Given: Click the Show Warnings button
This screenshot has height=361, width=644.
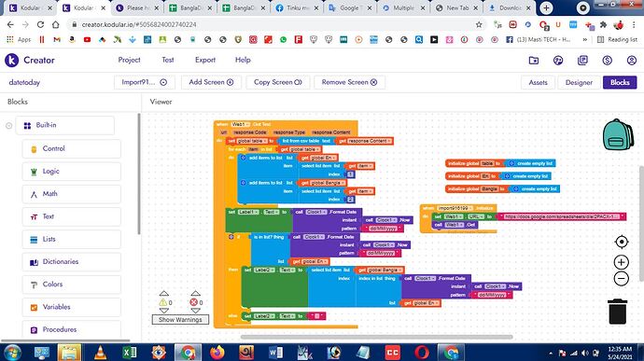Looking at the screenshot, I should pos(180,320).
